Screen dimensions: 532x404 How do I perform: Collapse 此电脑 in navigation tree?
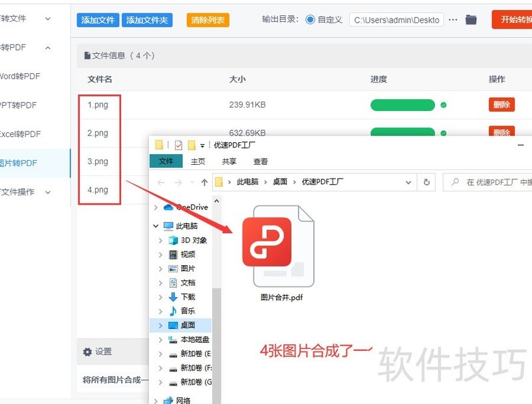click(x=156, y=226)
